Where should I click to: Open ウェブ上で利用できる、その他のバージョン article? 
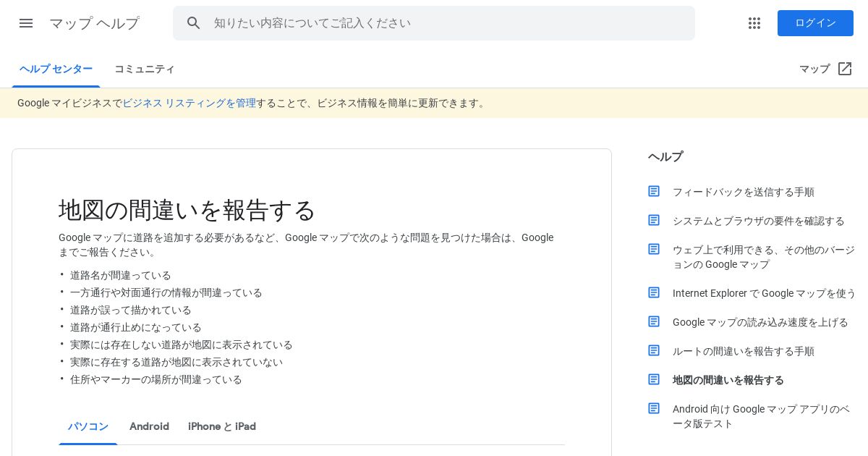764,257
